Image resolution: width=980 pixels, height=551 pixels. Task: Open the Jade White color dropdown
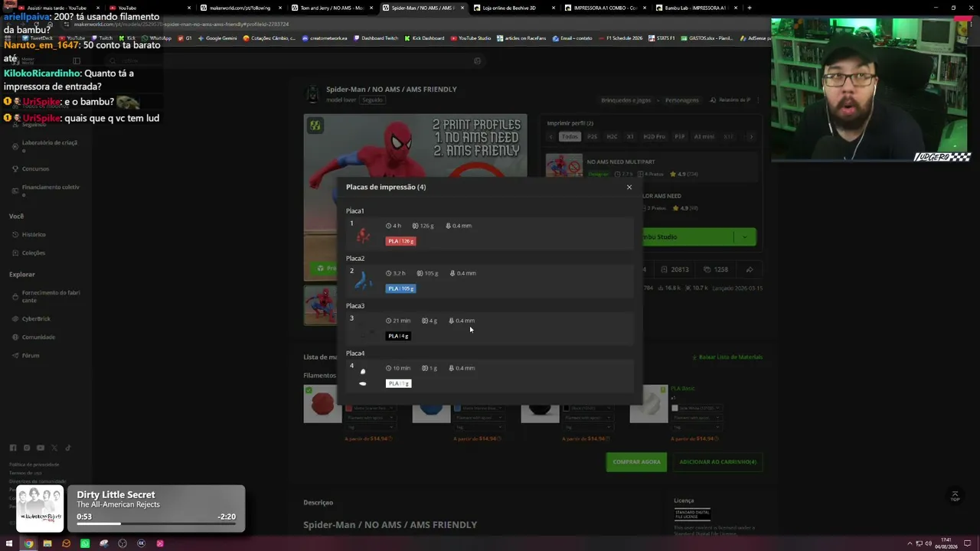[697, 408]
